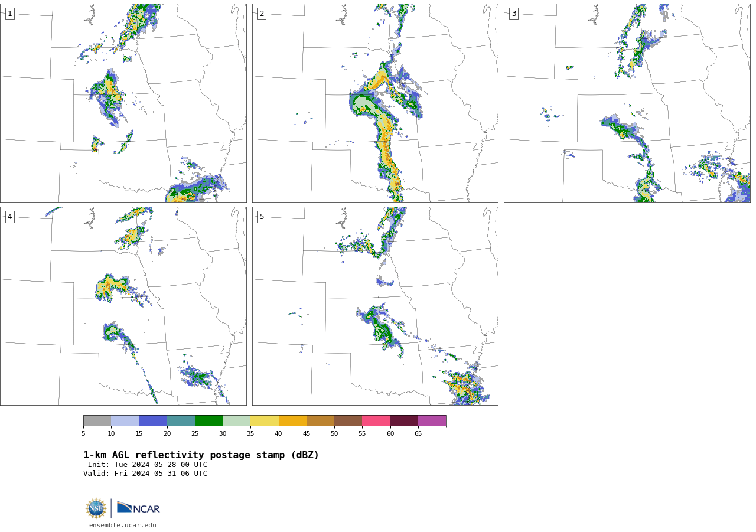Click the purple 65+ dBZ swatch
The image size is (756, 532).
tap(432, 420)
